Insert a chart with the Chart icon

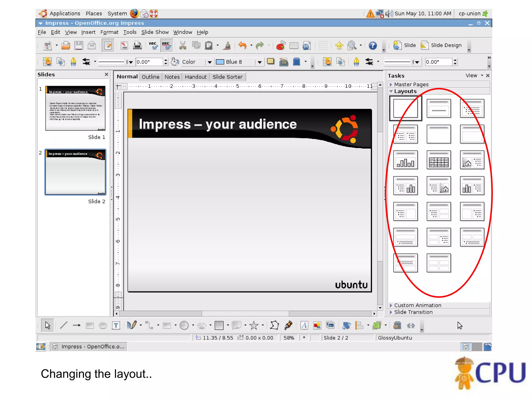[281, 45]
